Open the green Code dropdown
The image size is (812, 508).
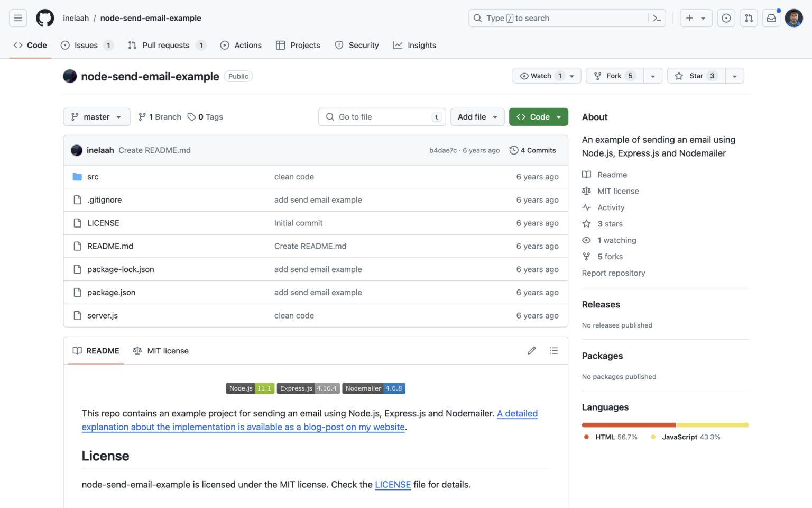[539, 117]
